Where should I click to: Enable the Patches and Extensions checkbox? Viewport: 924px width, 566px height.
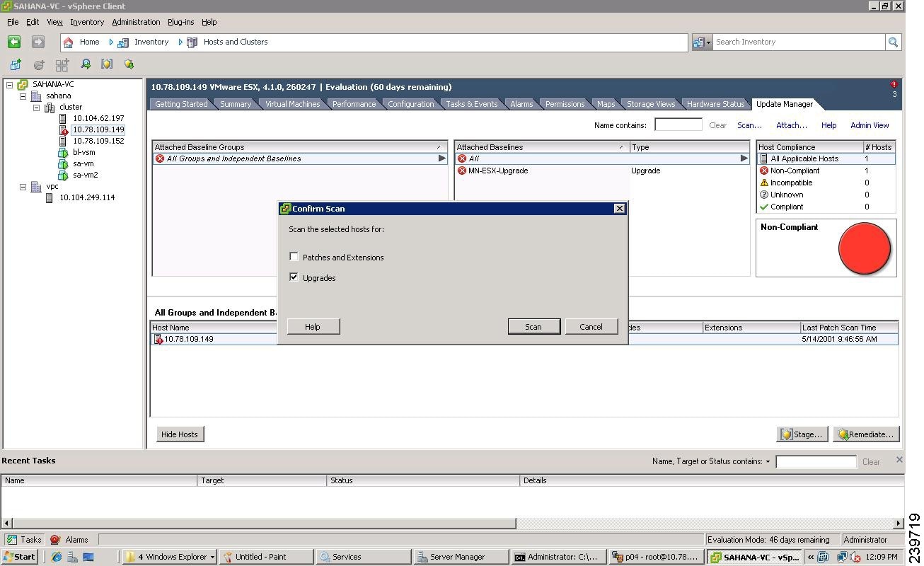click(x=294, y=257)
